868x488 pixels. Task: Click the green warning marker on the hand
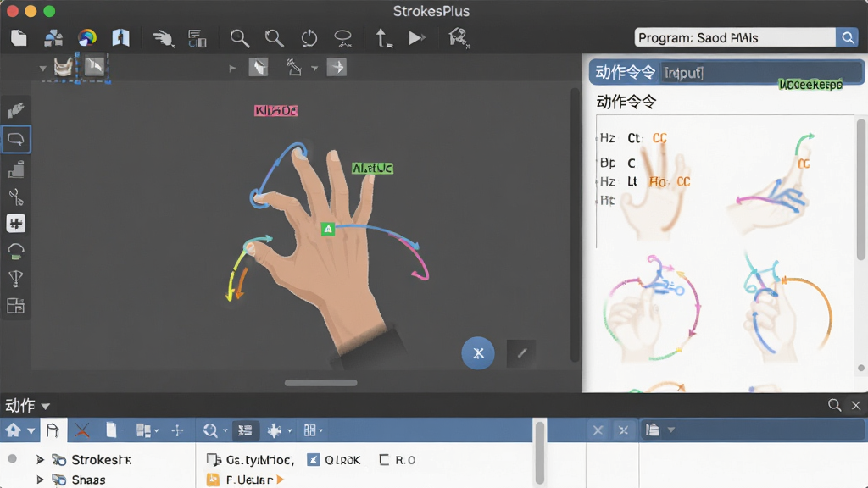click(328, 229)
